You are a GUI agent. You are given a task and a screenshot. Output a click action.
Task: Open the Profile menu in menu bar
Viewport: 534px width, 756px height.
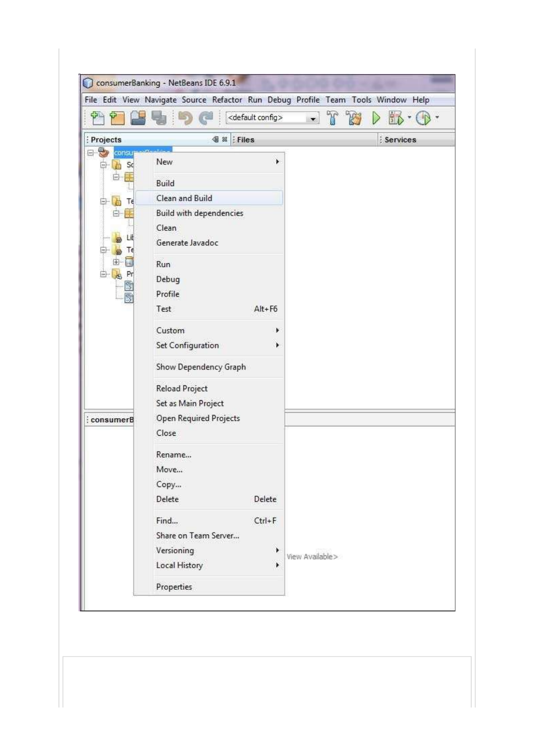coord(308,100)
